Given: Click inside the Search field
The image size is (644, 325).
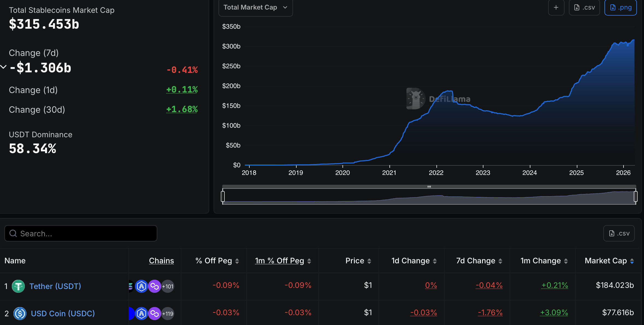Looking at the screenshot, I should tap(81, 233).
